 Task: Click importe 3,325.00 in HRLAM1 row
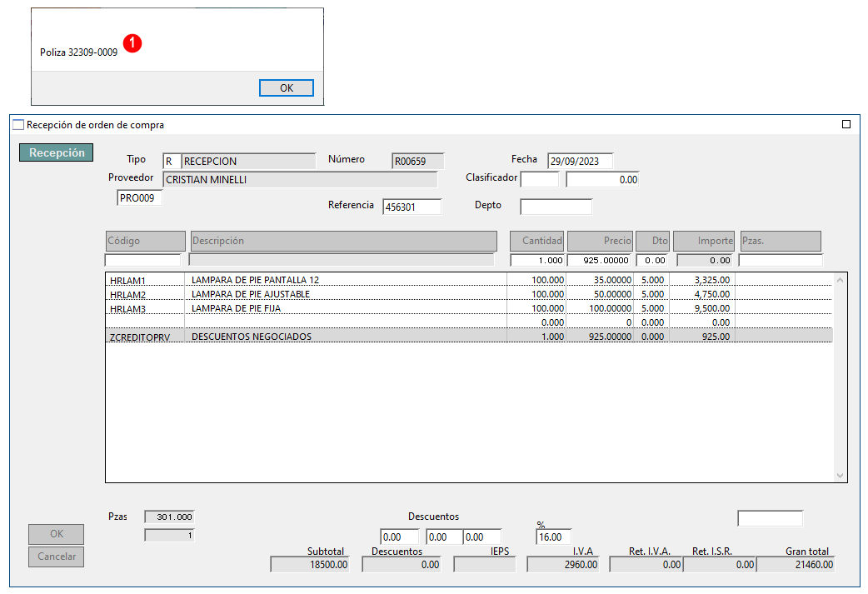point(712,280)
